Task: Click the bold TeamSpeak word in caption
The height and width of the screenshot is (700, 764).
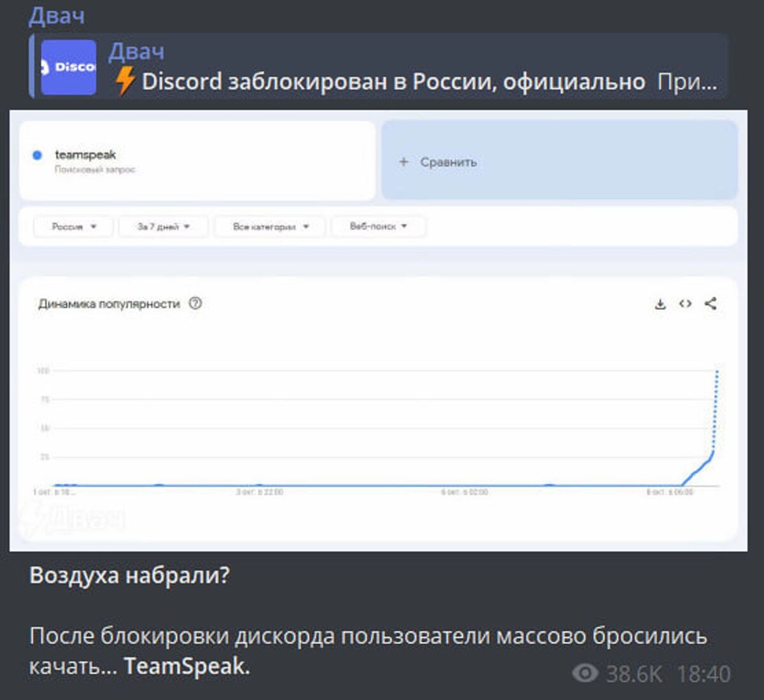Action: pos(184,666)
